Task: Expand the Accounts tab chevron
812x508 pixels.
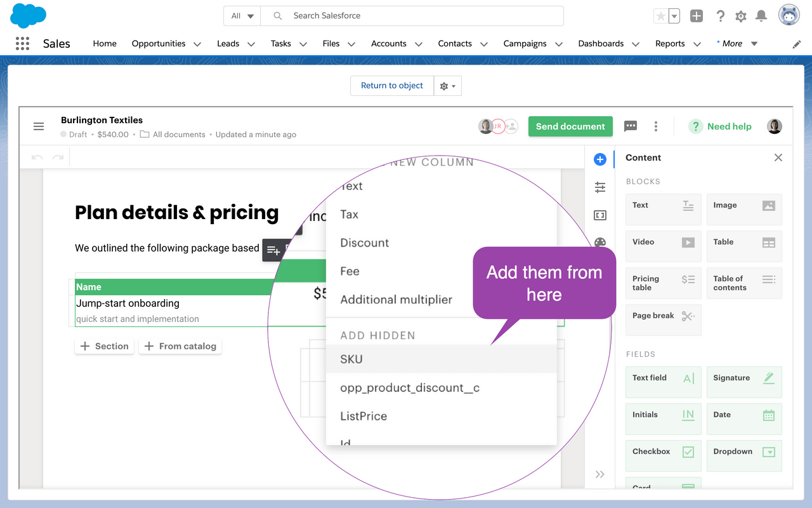Action: pyautogui.click(x=419, y=44)
